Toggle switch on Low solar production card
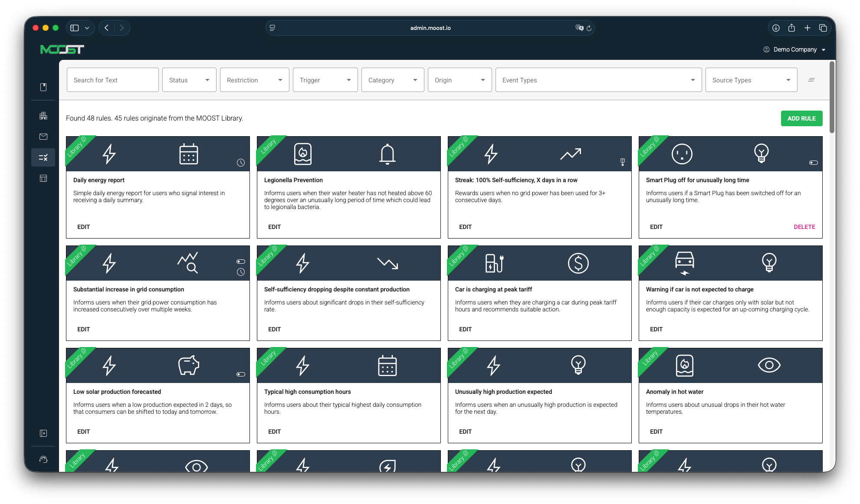The image size is (860, 504). pyautogui.click(x=241, y=374)
